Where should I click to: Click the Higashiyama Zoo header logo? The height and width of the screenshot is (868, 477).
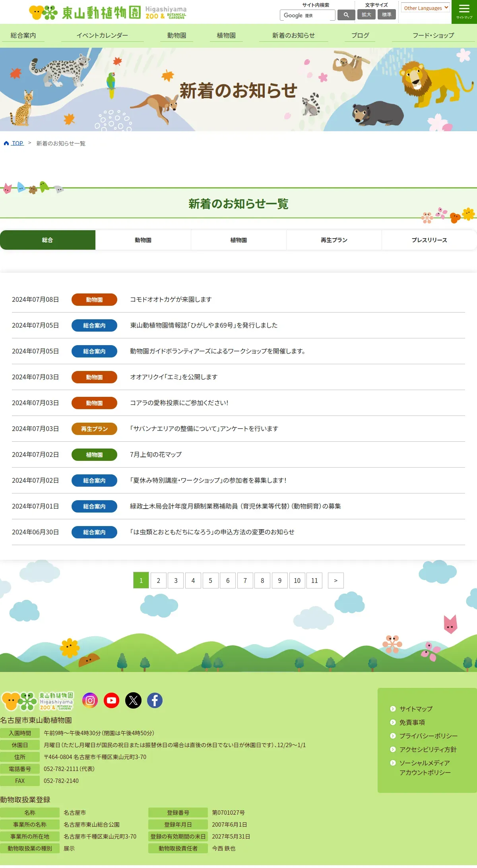click(108, 12)
